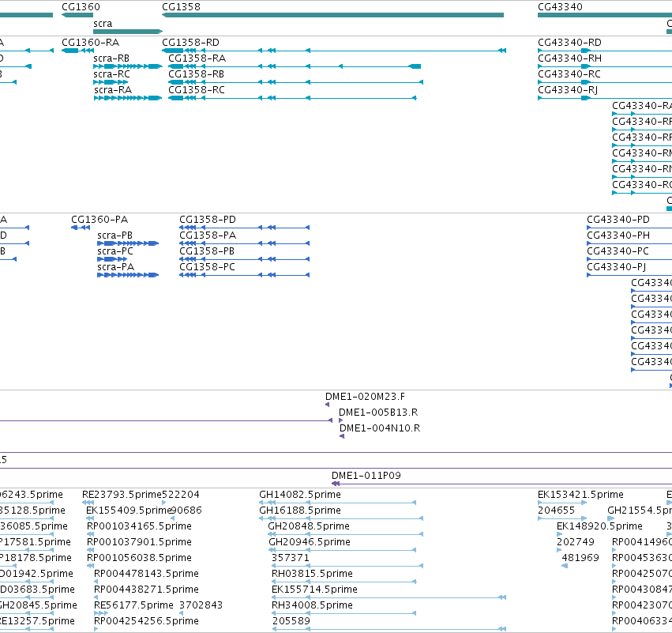Select protein label scra-PC
The width and height of the screenshot is (672, 633).
pyautogui.click(x=115, y=251)
